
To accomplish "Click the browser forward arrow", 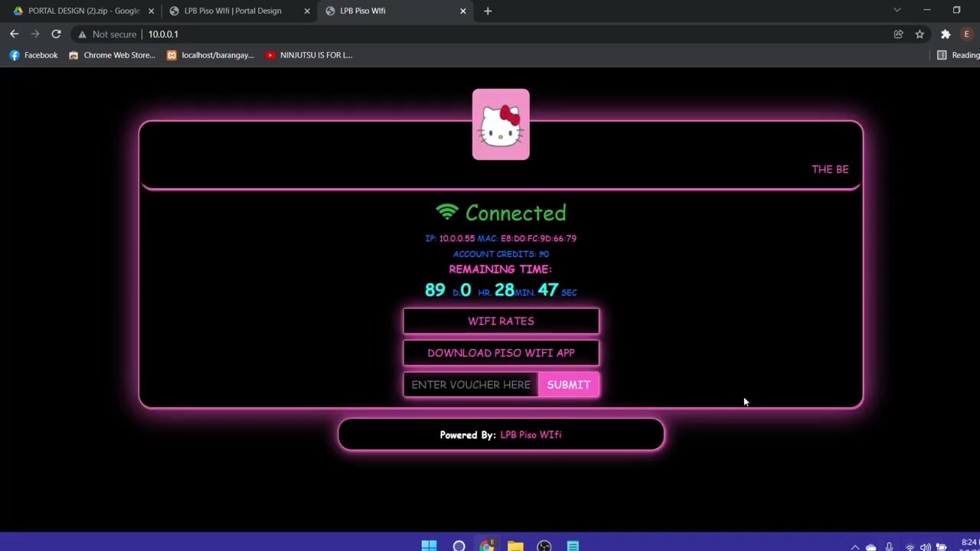I will [35, 34].
